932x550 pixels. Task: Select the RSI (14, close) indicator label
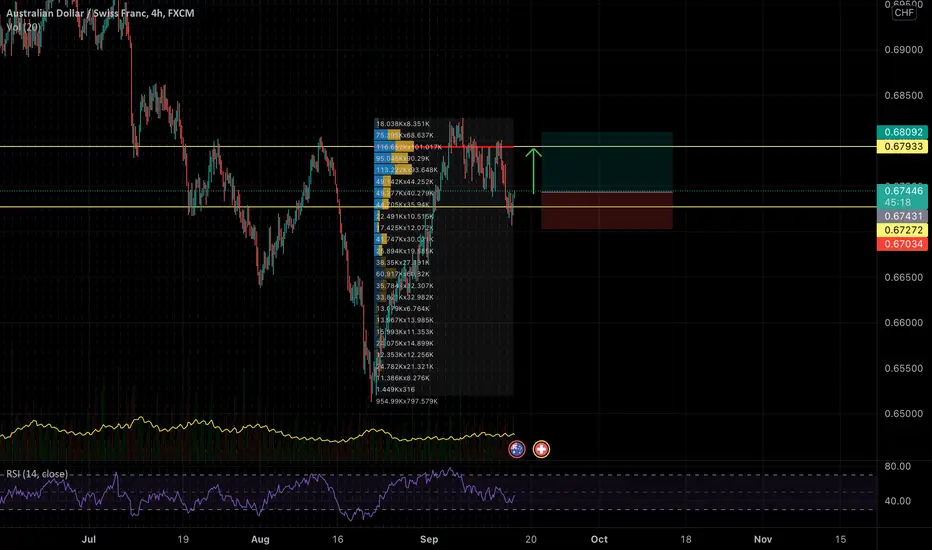[37, 474]
